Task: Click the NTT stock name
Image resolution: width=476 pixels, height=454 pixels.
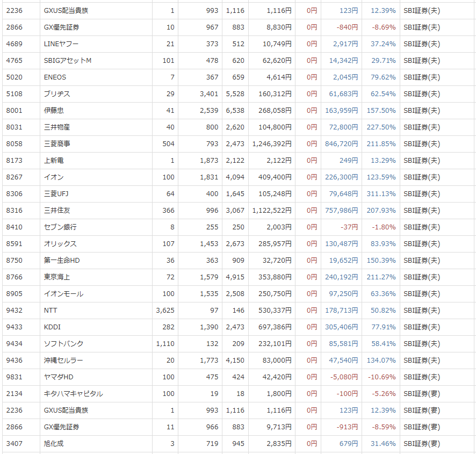Action: 51,311
